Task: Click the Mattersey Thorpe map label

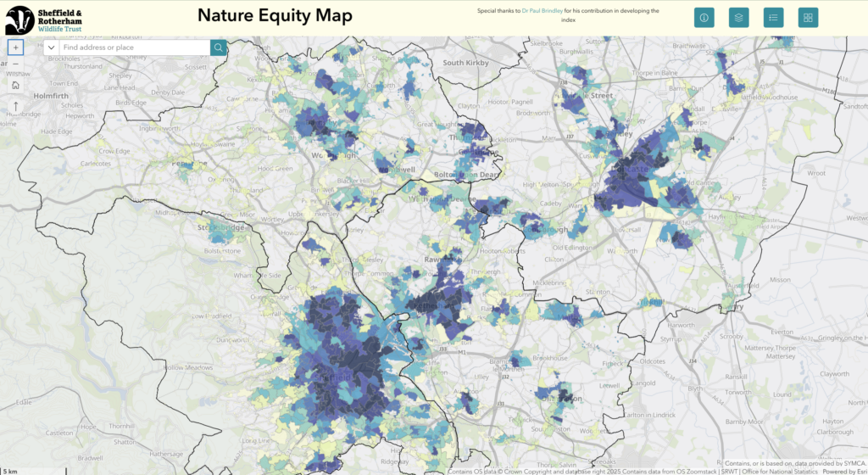Action: (770, 349)
